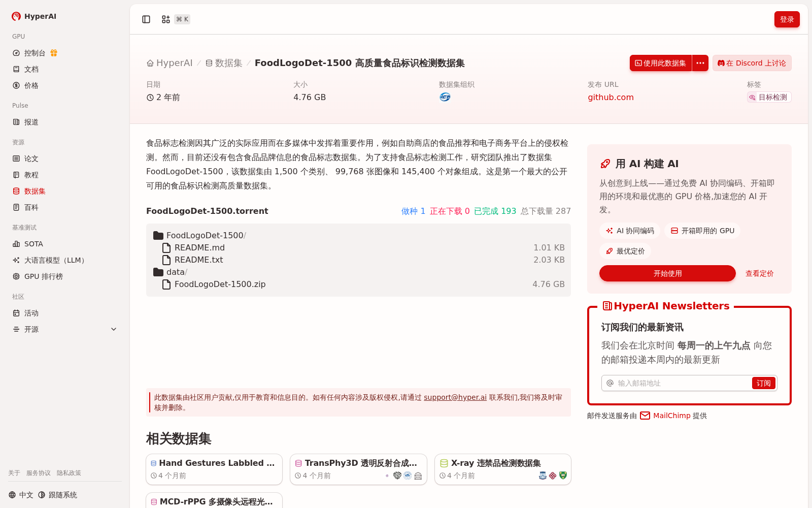The image size is (812, 508).
Task: Click the file icon for FoodLogoDet-1500.zip
Action: tap(166, 284)
